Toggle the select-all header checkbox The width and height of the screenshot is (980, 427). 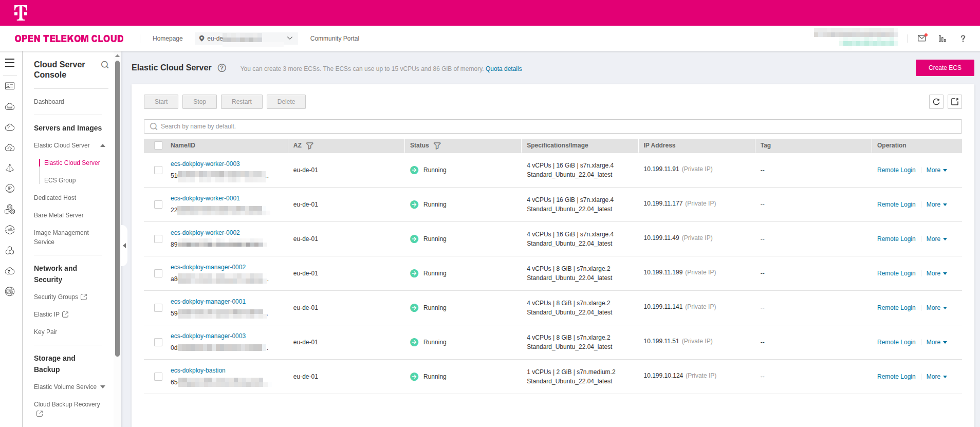click(158, 145)
